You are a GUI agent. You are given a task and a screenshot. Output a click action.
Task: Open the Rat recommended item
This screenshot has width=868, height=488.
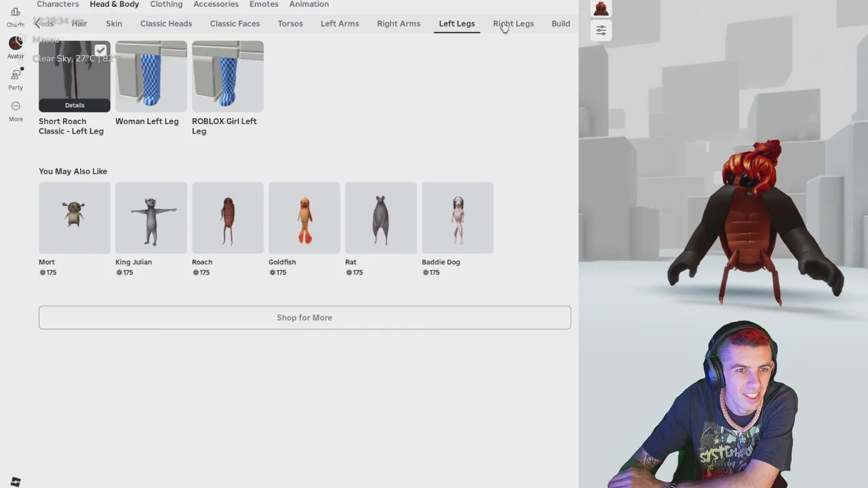pos(381,218)
